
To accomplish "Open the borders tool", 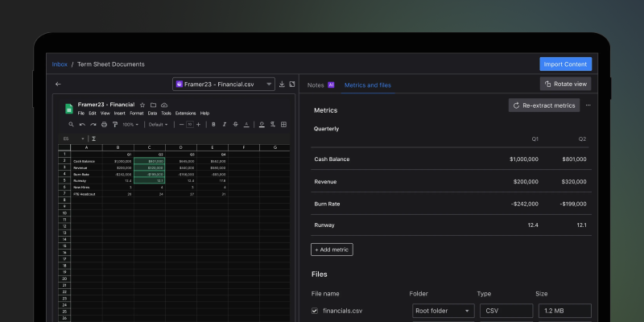I will 283,125.
